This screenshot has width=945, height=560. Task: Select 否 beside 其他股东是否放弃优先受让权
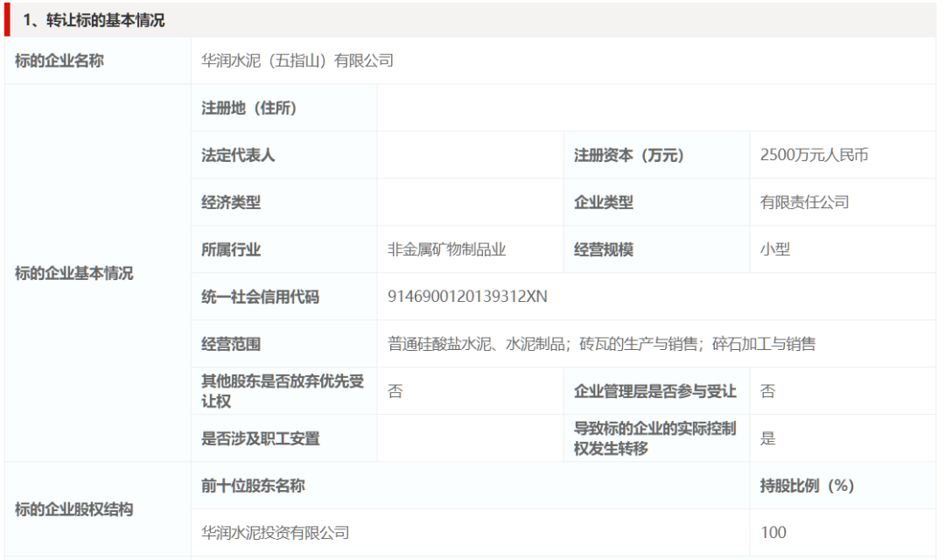(x=395, y=391)
